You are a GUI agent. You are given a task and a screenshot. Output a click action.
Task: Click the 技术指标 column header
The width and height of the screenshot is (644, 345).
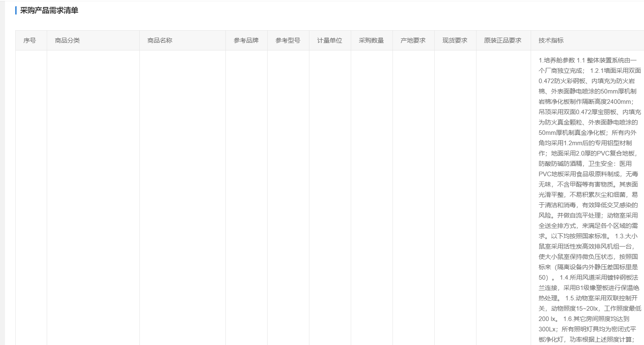tap(551, 41)
